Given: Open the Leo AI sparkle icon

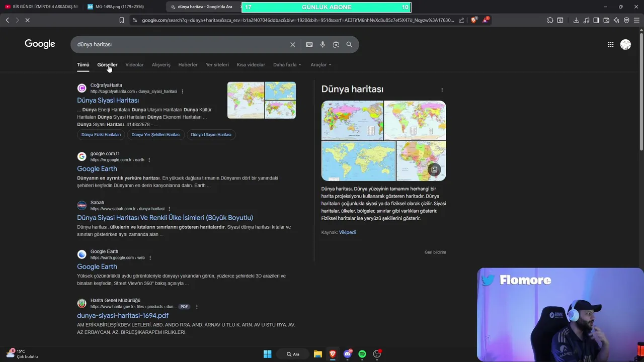Looking at the screenshot, I should [616, 20].
